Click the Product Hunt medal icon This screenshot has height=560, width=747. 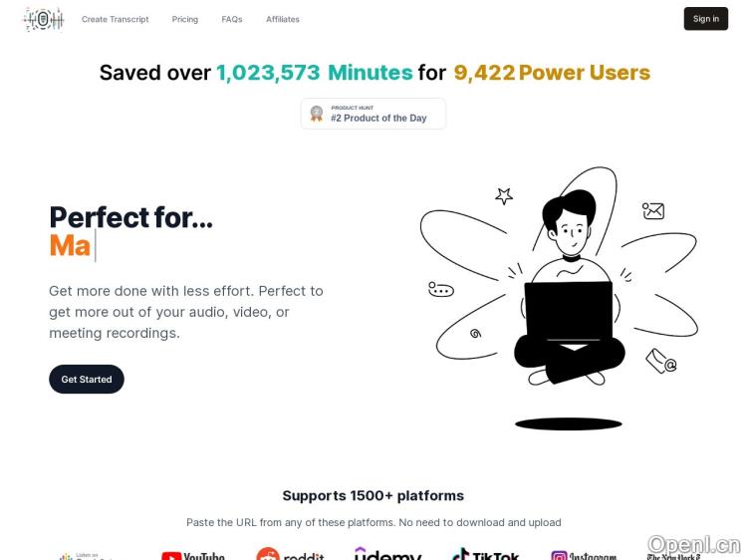(x=317, y=114)
